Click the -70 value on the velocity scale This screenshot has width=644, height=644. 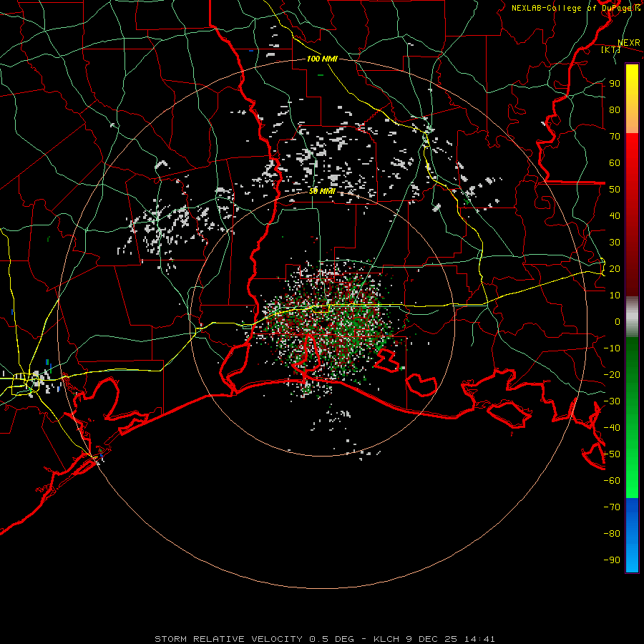612,507
